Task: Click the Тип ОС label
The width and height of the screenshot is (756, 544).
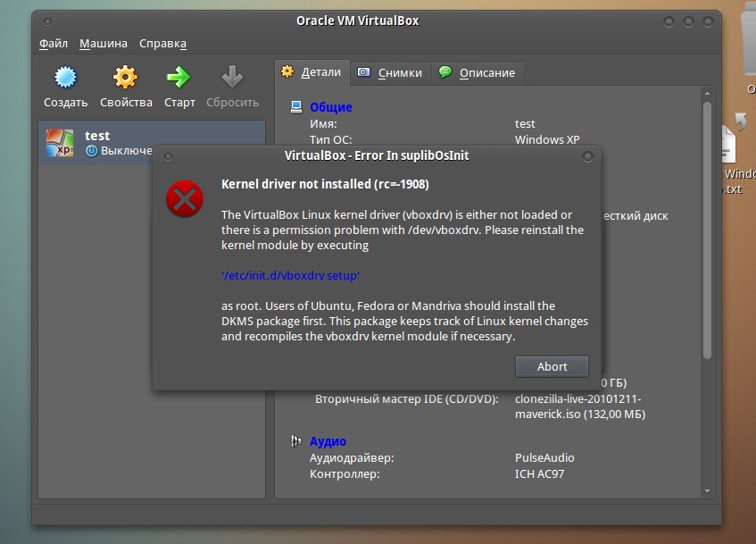Action: 331,139
